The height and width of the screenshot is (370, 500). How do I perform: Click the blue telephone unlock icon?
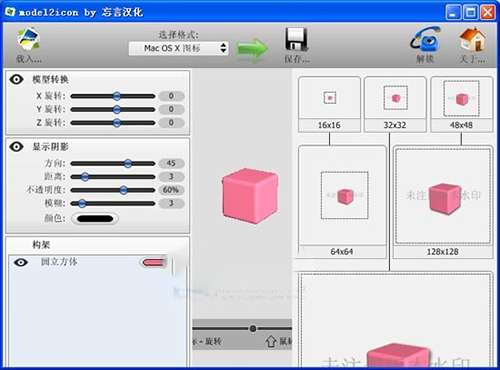(x=426, y=40)
